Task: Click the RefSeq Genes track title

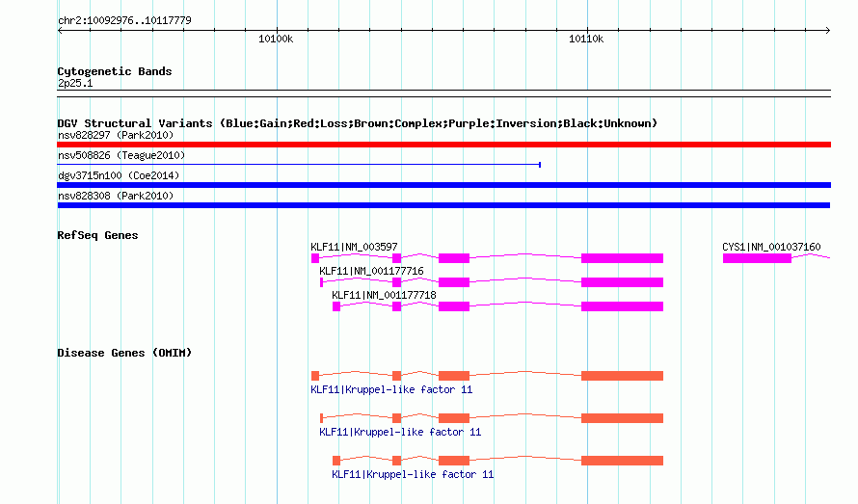Action: point(97,235)
